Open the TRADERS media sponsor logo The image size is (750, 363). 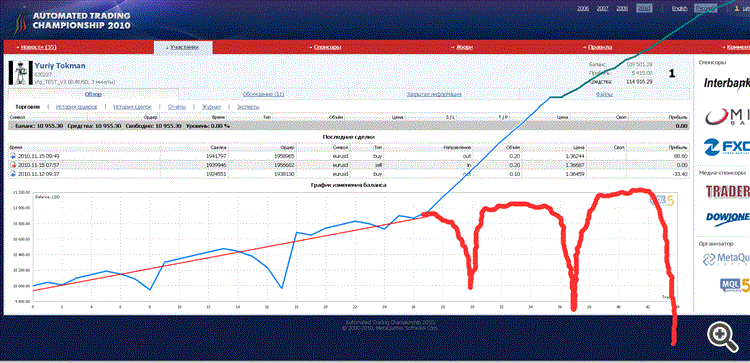click(728, 191)
